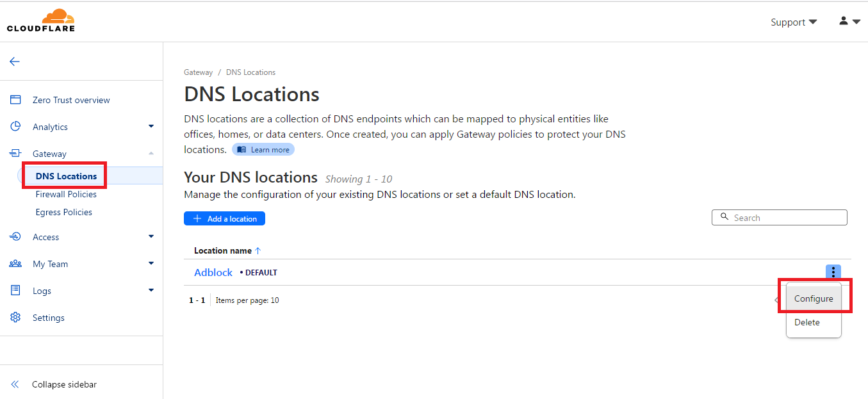Screen dimensions: 868x399
Task: Click the Logs document icon
Action: (15, 291)
